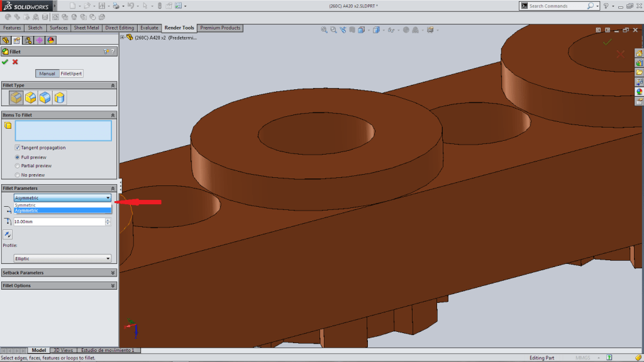The image size is (644, 362).
Task: Open the Appearances task pane icon
Action: (x=639, y=91)
